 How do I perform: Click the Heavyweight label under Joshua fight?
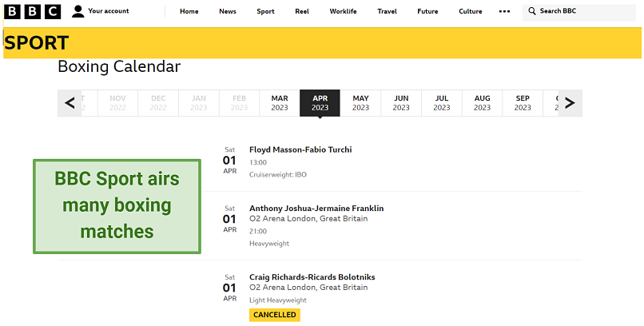point(269,244)
